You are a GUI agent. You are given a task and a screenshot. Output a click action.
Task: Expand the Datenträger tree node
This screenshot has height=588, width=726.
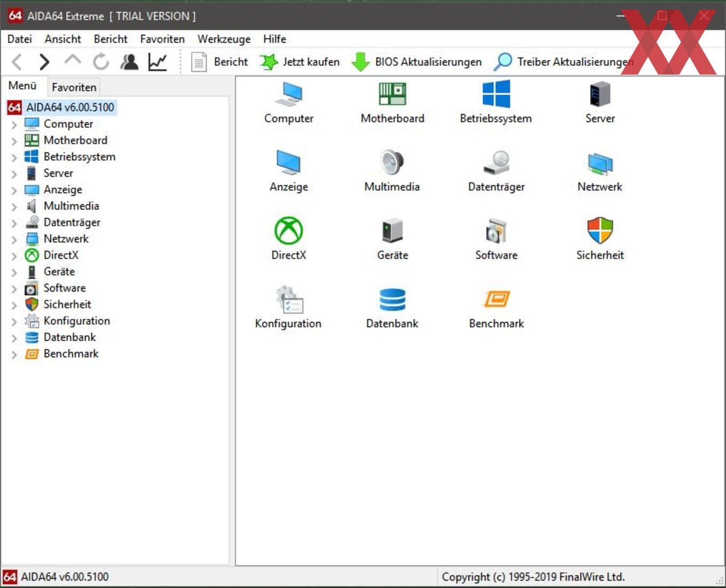click(x=14, y=223)
